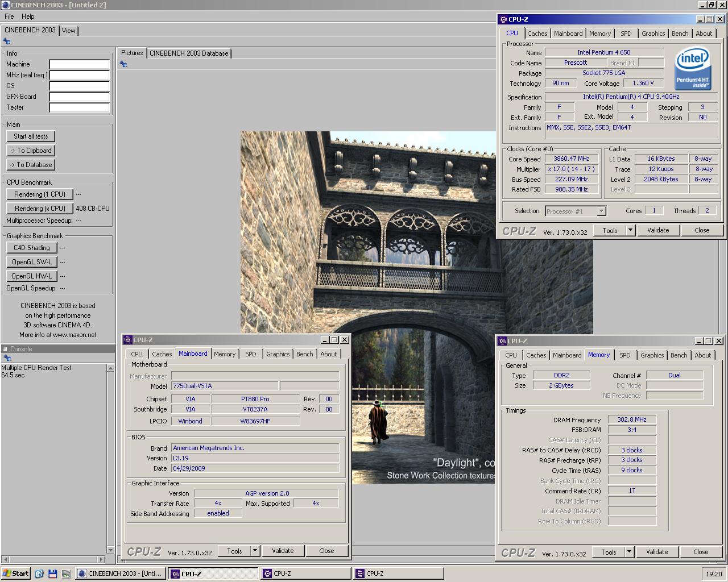Image resolution: width=728 pixels, height=582 pixels.
Task: Click the CPU-Z icon in the Mainboard window title bar
Action: pos(128,340)
